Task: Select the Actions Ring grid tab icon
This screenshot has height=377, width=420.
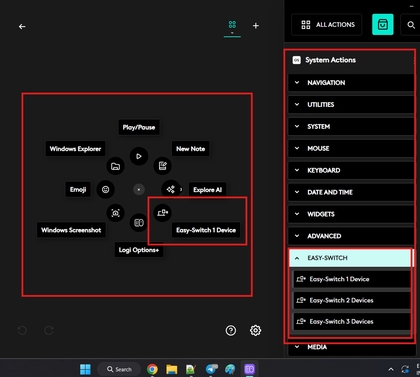Action: click(232, 25)
